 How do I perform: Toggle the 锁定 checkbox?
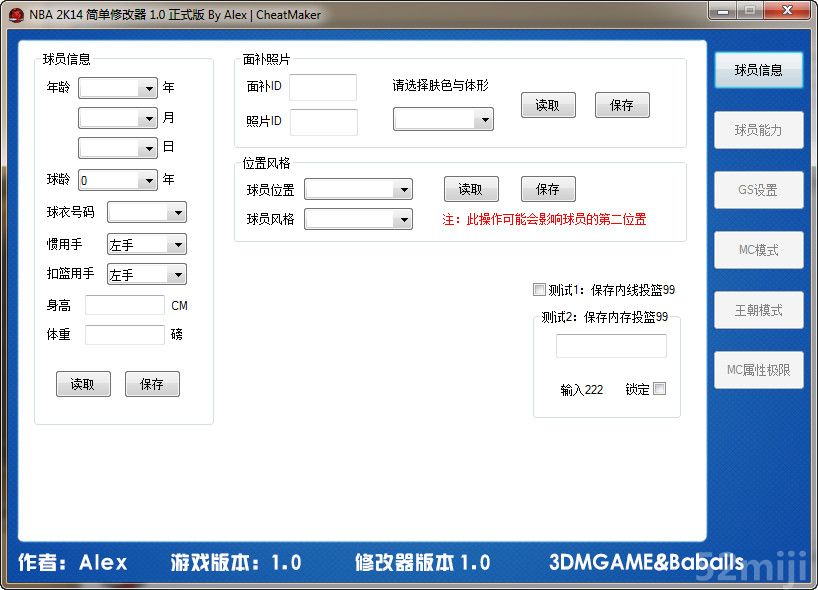coord(659,389)
